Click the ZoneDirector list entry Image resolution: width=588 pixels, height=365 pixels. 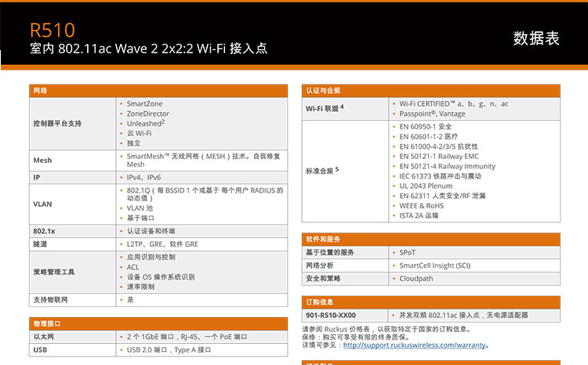tap(147, 114)
